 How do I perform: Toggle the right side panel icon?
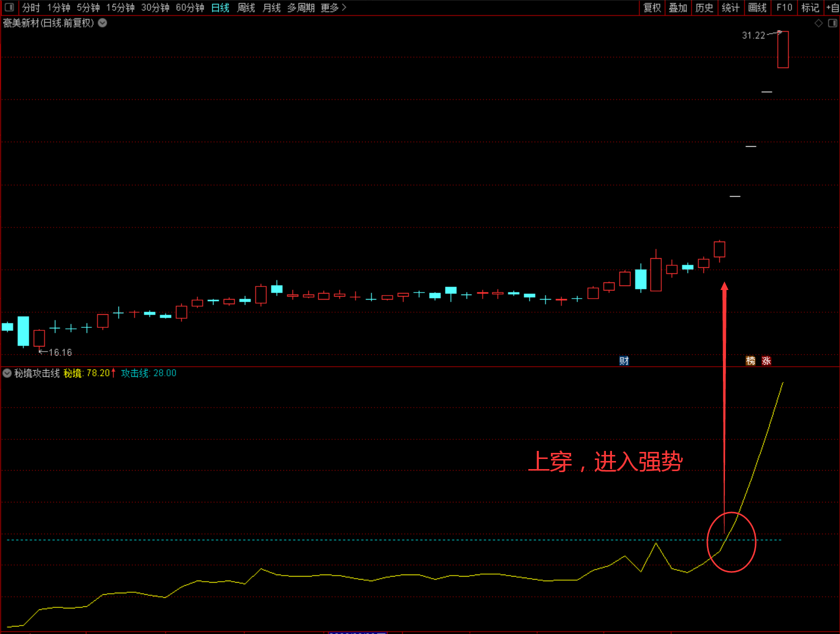[832, 23]
